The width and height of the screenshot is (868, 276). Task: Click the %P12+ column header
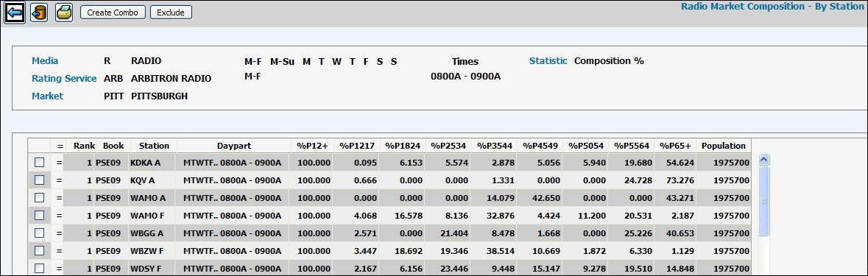click(x=312, y=146)
